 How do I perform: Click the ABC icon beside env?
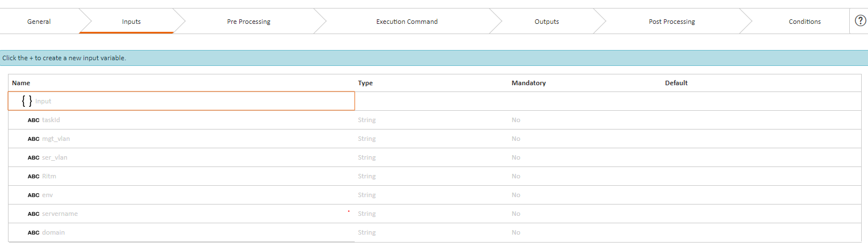(x=34, y=195)
